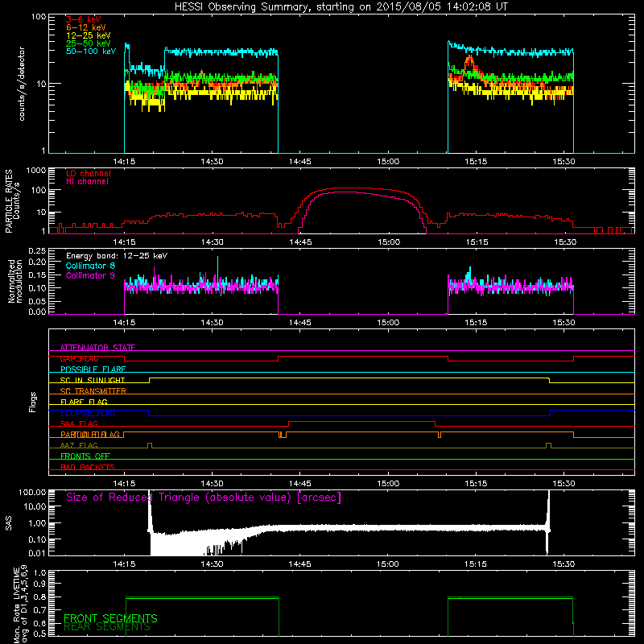Click the "15:00" time label under SAS panel
The width and height of the screenshot is (644, 644).
pyautogui.click(x=388, y=563)
